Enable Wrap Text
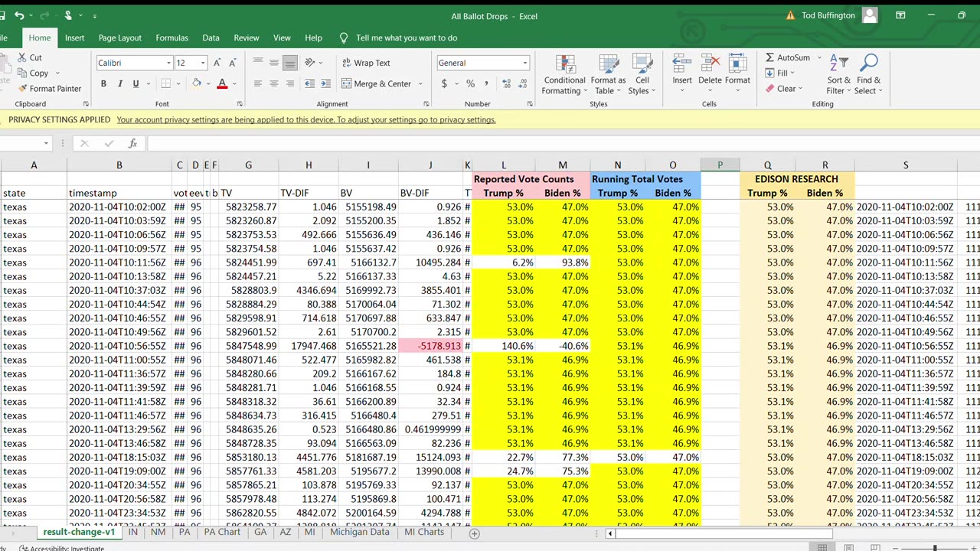The width and height of the screenshot is (980, 551). tap(366, 63)
